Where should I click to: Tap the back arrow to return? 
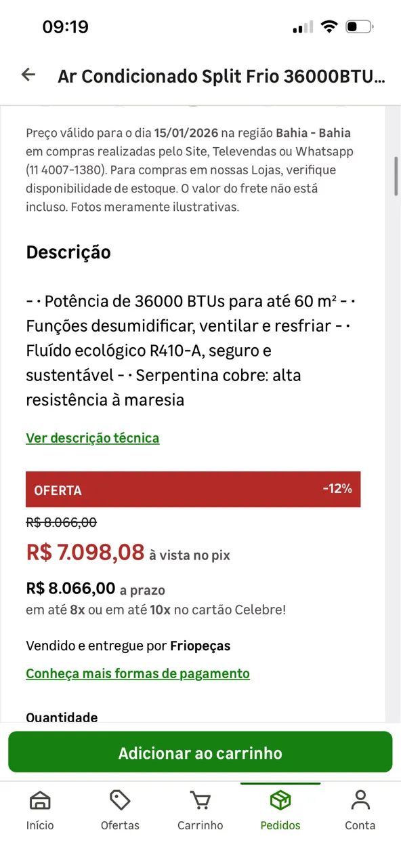coord(28,75)
